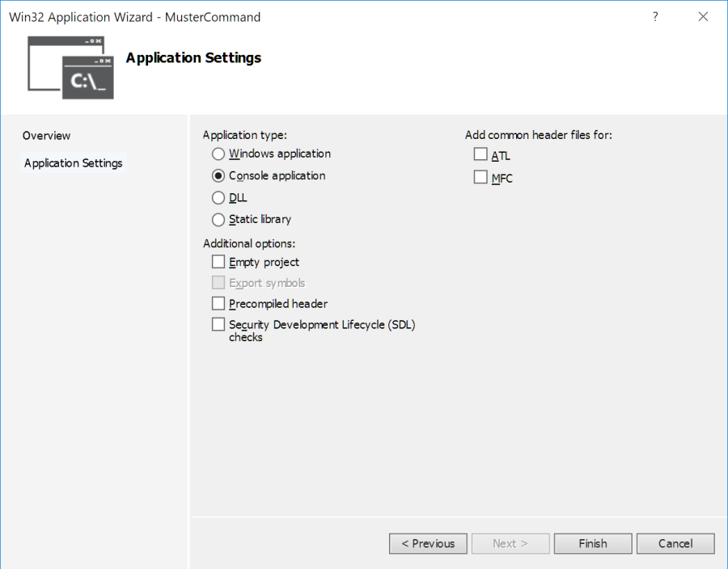Viewport: 728px width, 569px height.
Task: Open the Overview page in sidebar
Action: pos(46,136)
